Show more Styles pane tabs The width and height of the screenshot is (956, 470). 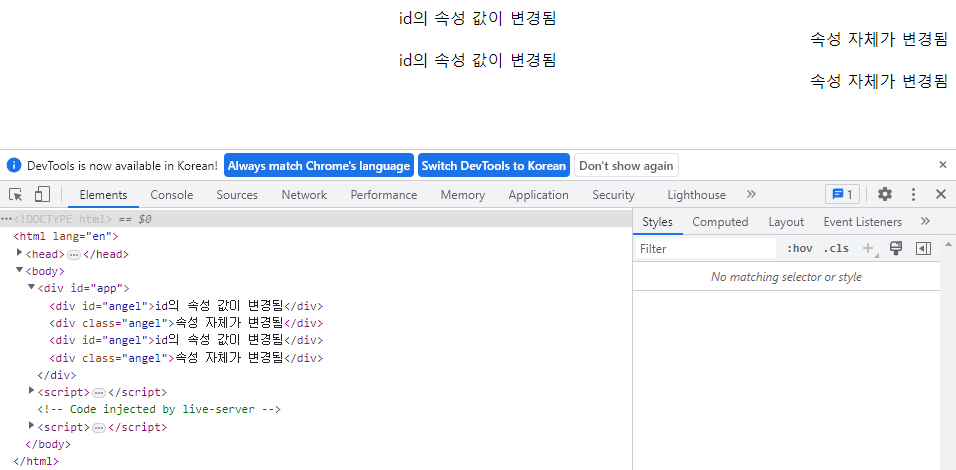(925, 221)
